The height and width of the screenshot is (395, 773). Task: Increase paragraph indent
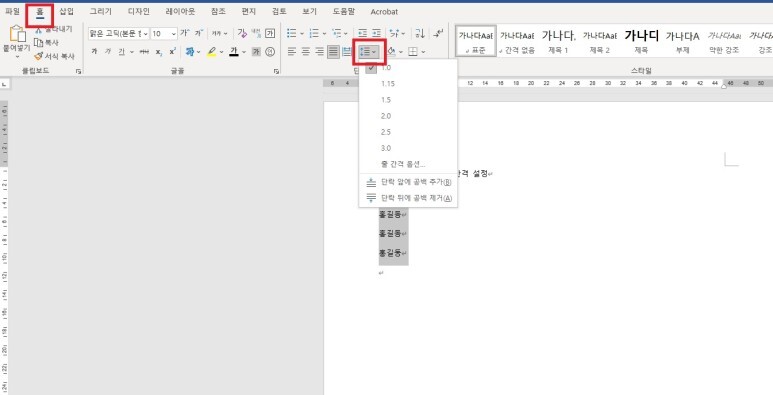pyautogui.click(x=376, y=33)
